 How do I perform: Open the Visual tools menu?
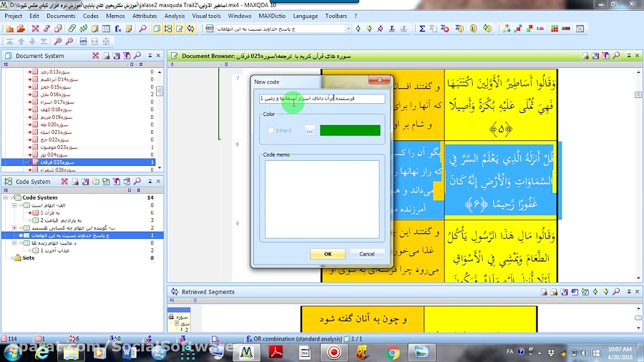coord(206,16)
